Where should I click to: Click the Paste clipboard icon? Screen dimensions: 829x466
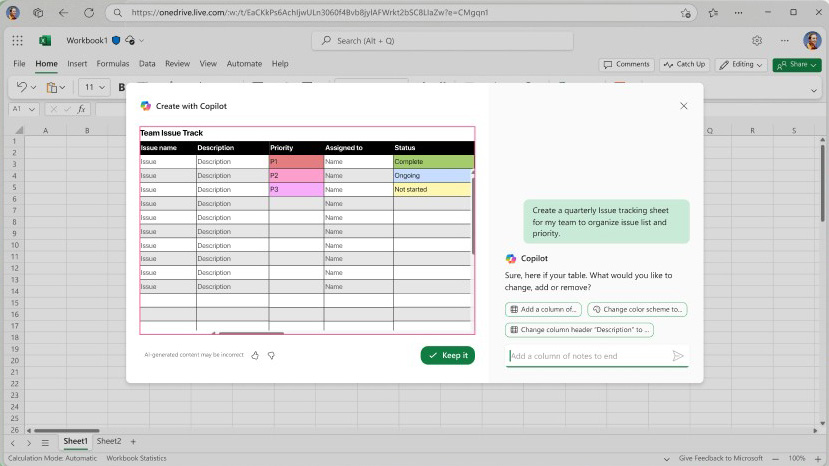click(x=51, y=87)
